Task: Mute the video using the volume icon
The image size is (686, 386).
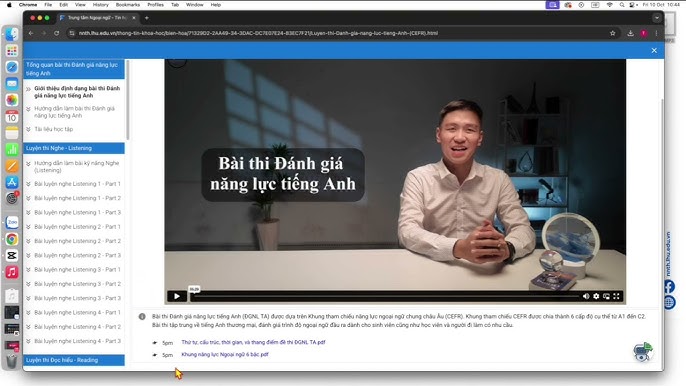Action: click(586, 296)
